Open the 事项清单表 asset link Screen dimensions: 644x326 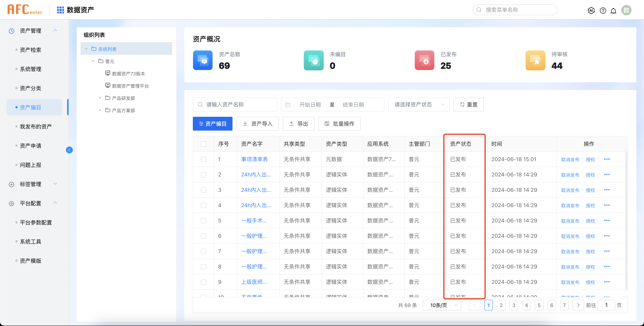[254, 159]
